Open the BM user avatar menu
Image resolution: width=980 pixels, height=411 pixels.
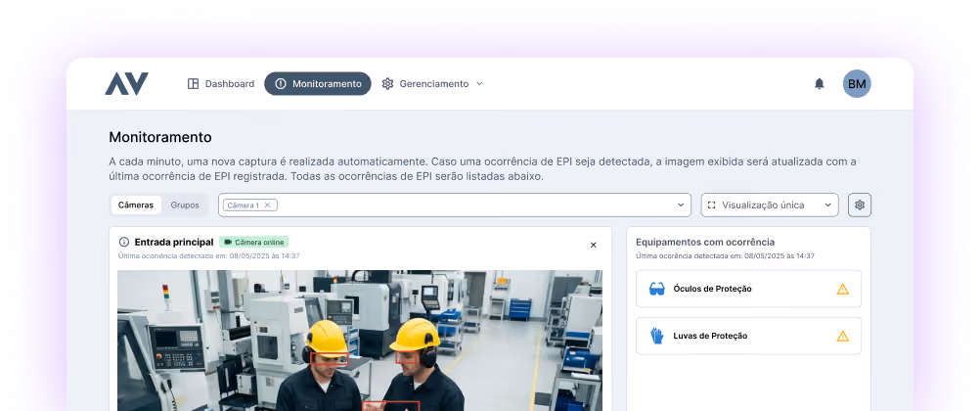tap(857, 84)
